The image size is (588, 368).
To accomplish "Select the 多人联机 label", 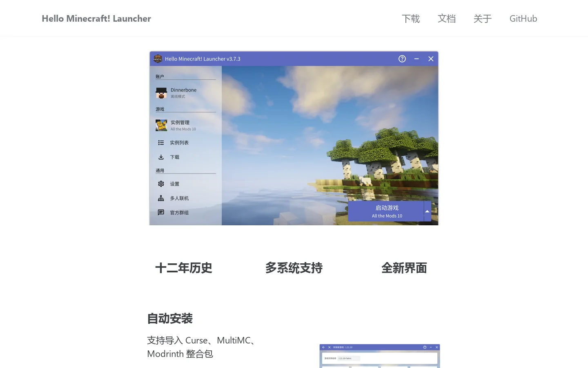I will [x=179, y=198].
